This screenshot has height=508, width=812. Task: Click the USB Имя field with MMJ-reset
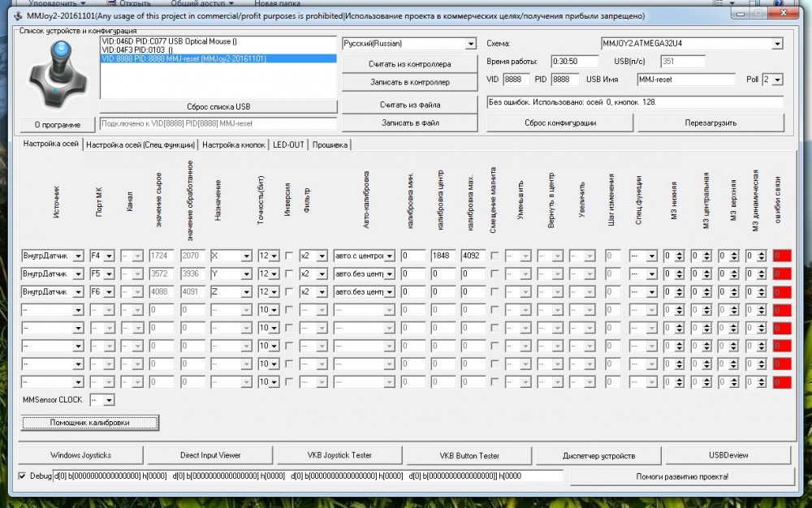click(685, 80)
